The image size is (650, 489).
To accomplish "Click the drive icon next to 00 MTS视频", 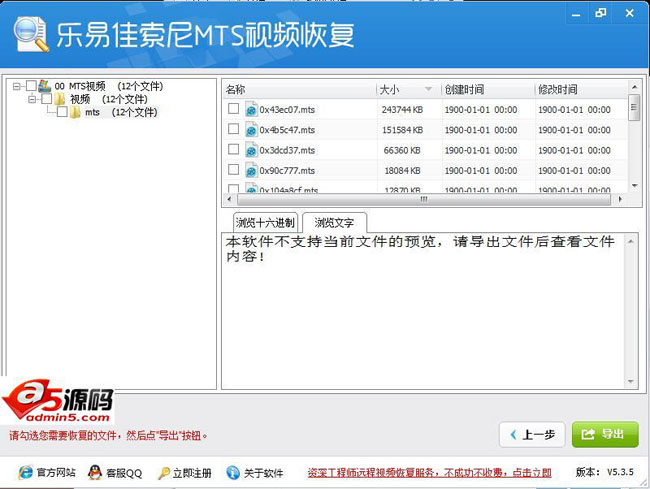I will pos(44,86).
